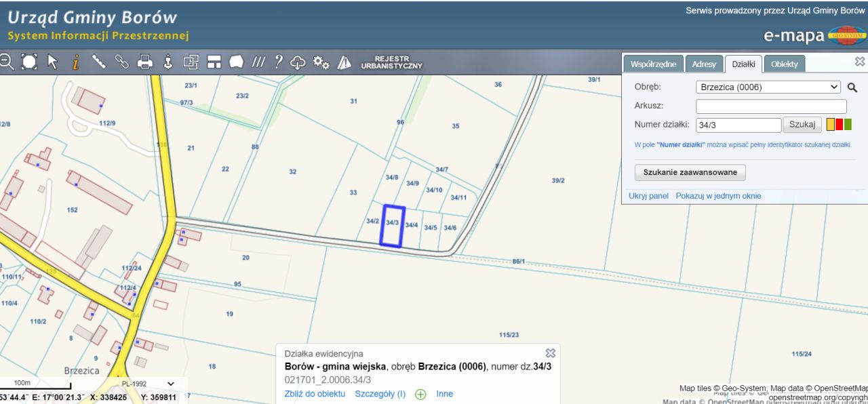This screenshot has width=868, height=404.
Task: Open the layout panels icon
Action: tap(214, 62)
